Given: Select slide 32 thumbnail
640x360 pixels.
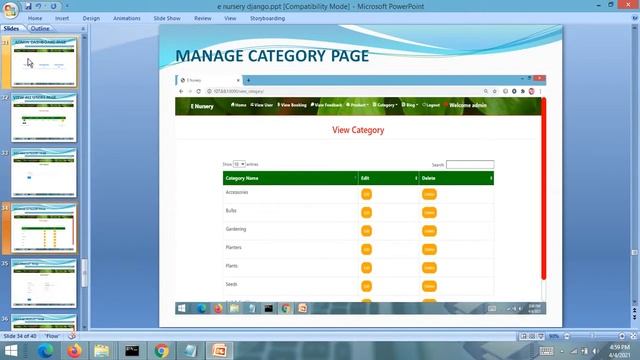Looking at the screenshot, I should (44, 118).
